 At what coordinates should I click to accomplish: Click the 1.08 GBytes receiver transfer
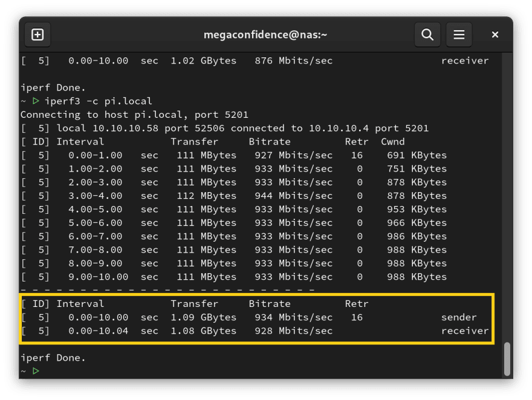click(x=203, y=331)
